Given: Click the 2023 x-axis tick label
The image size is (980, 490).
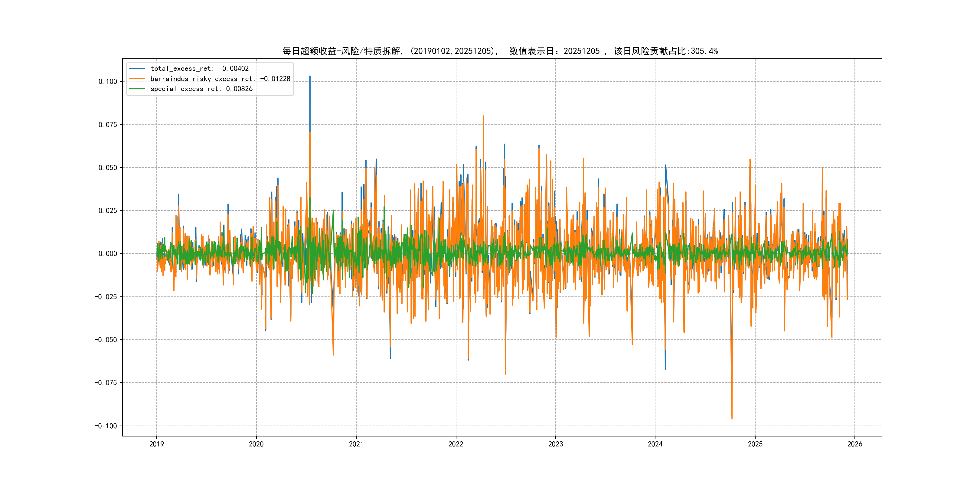Looking at the screenshot, I should coord(555,444).
